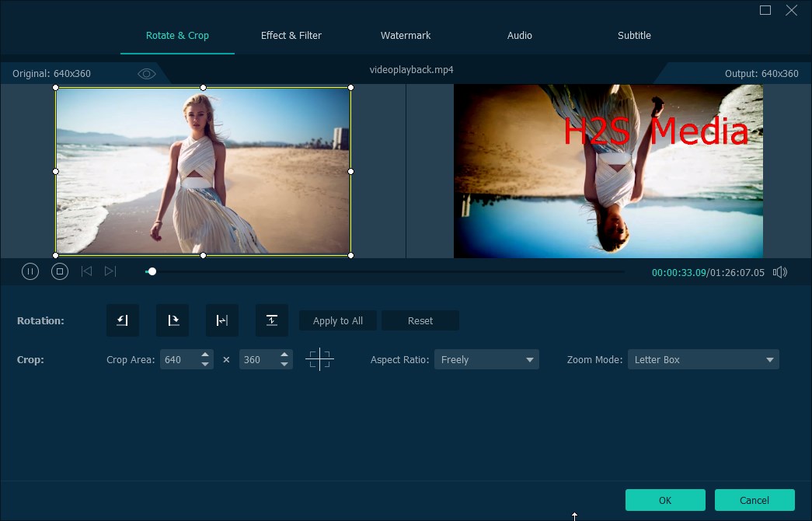Decrease crop height value
Screen dimensions: 812x521
[x=284, y=365]
